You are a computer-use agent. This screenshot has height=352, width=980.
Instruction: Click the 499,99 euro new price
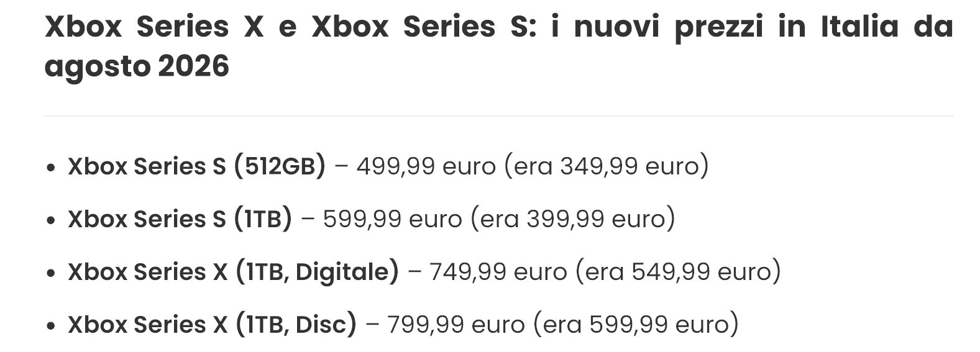[426, 166]
